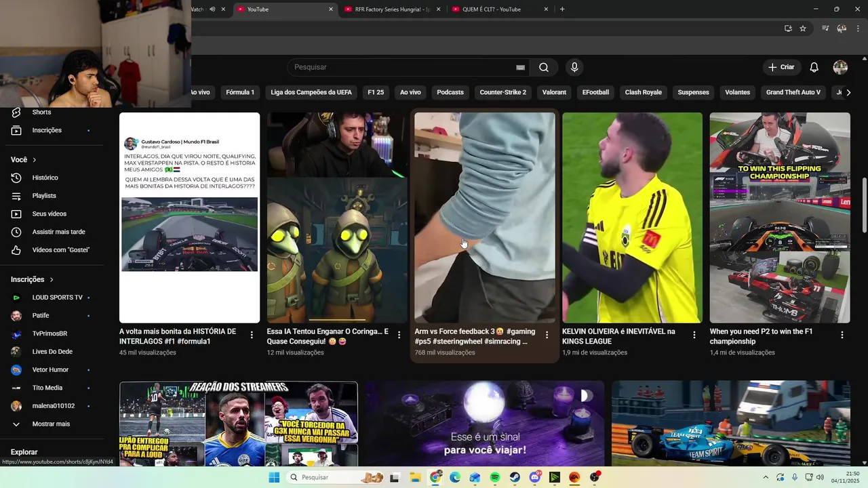
Task: Open the on-screen keyboard in search box
Action: point(520,67)
